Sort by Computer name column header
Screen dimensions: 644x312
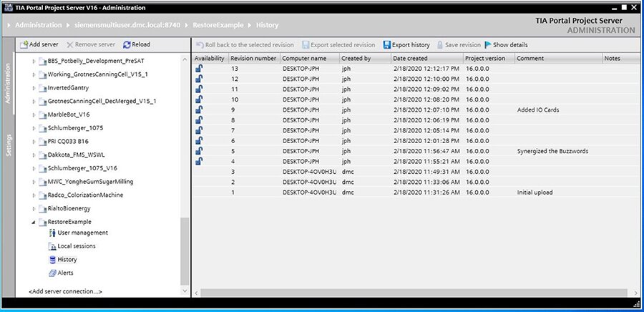click(310, 58)
